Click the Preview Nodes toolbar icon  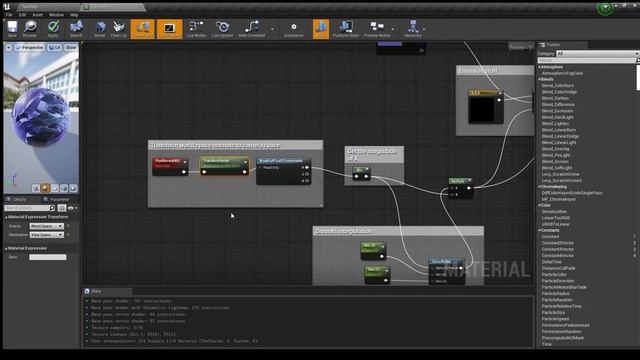tap(377, 29)
